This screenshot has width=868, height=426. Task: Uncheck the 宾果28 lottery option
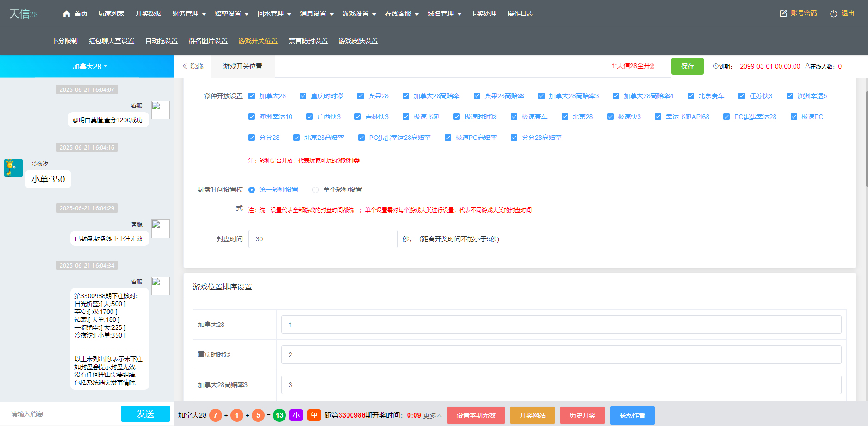point(361,96)
